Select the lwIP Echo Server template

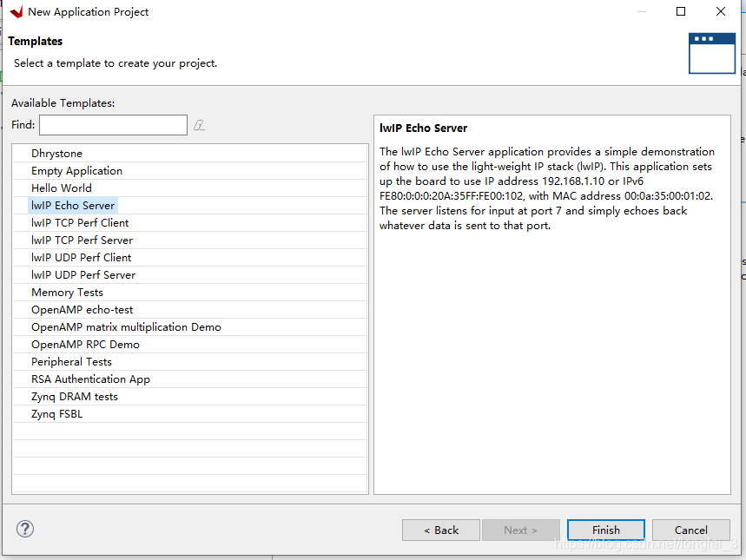point(190,206)
